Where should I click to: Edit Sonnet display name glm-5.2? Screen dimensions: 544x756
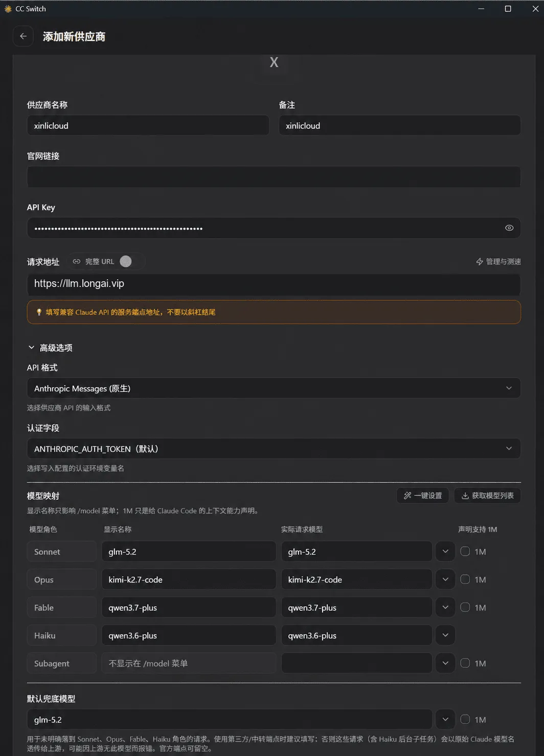tap(189, 551)
